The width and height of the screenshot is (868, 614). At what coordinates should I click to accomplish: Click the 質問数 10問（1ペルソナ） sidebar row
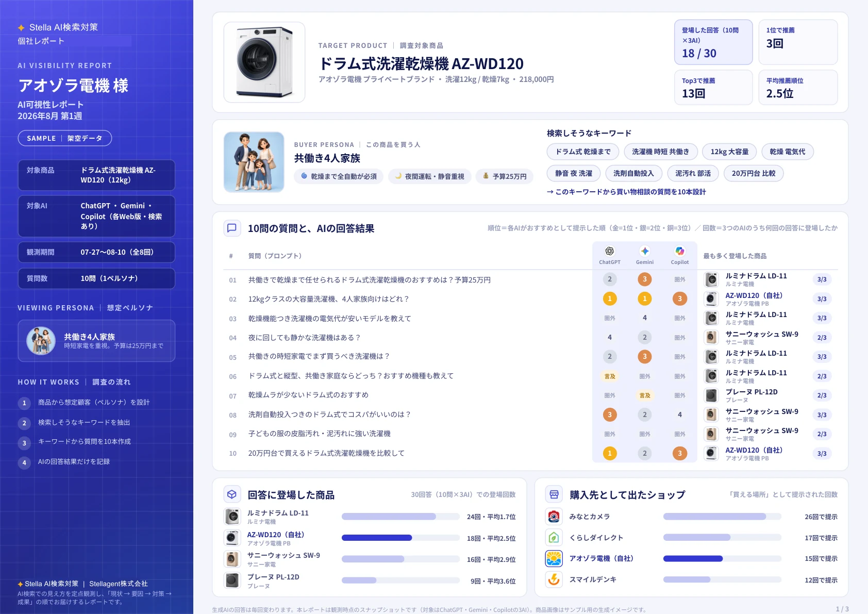96,278
